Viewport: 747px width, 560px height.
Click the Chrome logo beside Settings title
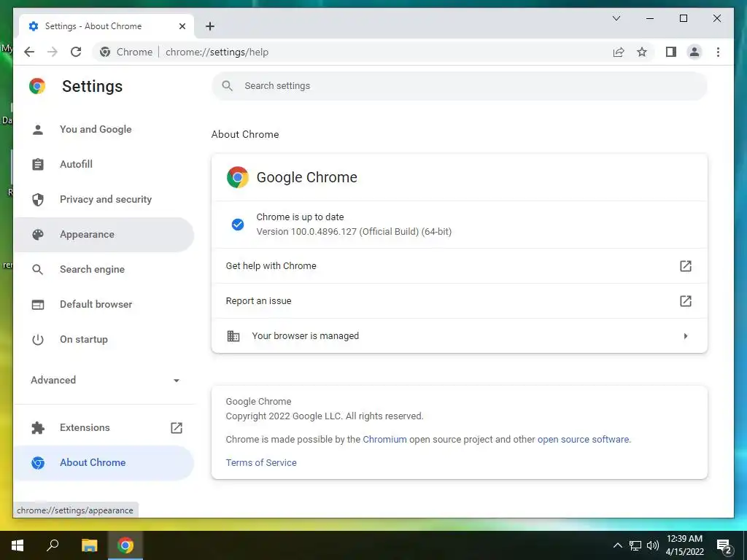[x=37, y=86]
